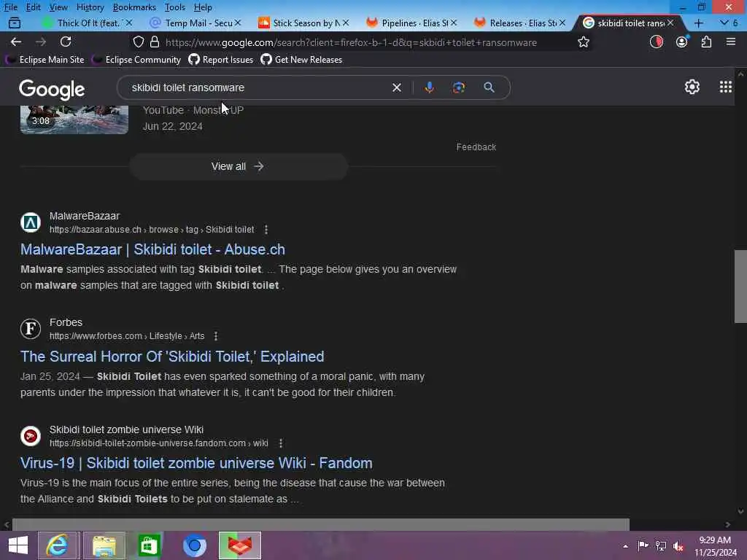Launch Internet Explorer from the taskbar
The width and height of the screenshot is (747, 560).
pos(57,545)
